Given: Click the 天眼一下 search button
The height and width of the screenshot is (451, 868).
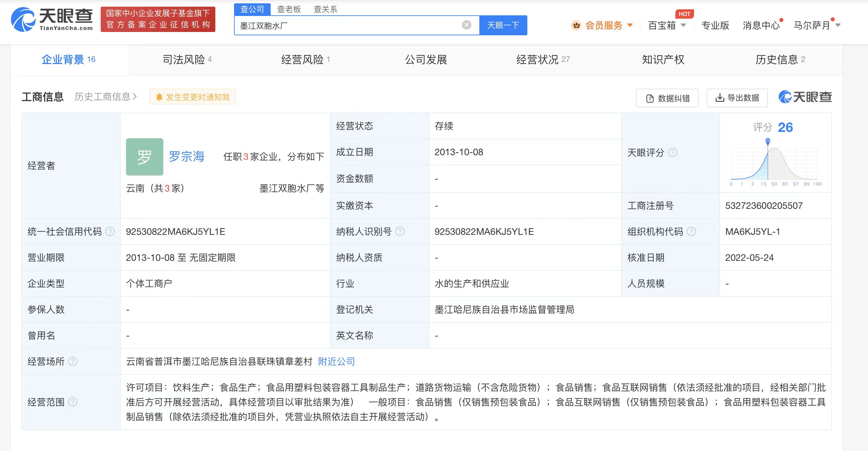Looking at the screenshot, I should click(503, 25).
